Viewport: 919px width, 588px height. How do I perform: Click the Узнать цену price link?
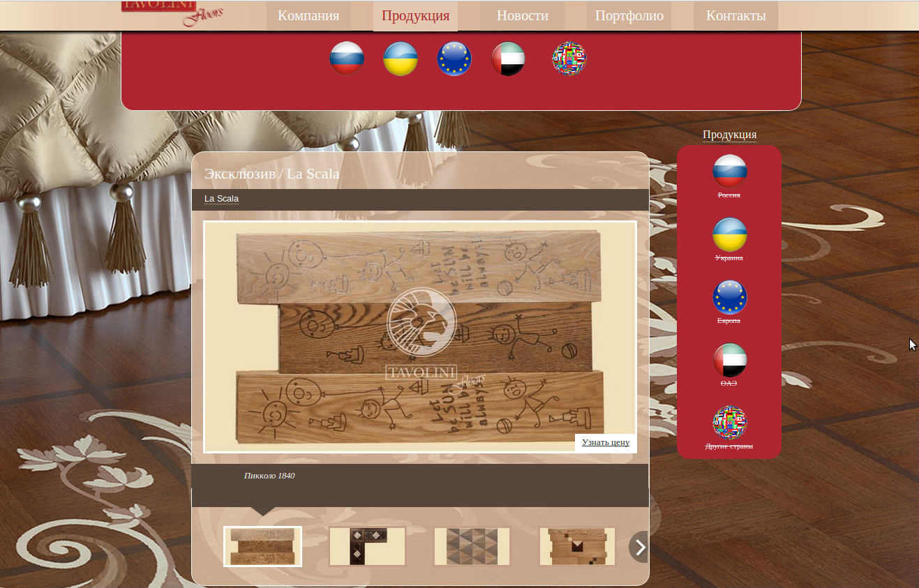click(x=606, y=442)
